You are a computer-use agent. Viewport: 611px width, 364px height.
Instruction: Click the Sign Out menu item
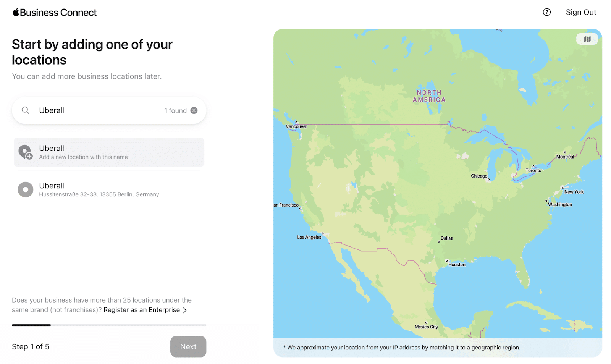[581, 12]
